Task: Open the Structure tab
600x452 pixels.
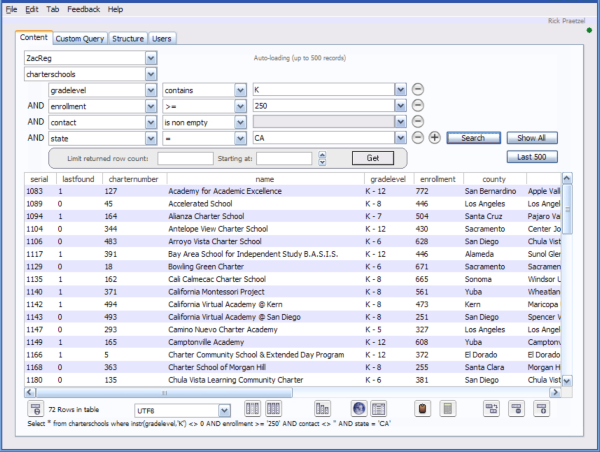Action: [128, 38]
